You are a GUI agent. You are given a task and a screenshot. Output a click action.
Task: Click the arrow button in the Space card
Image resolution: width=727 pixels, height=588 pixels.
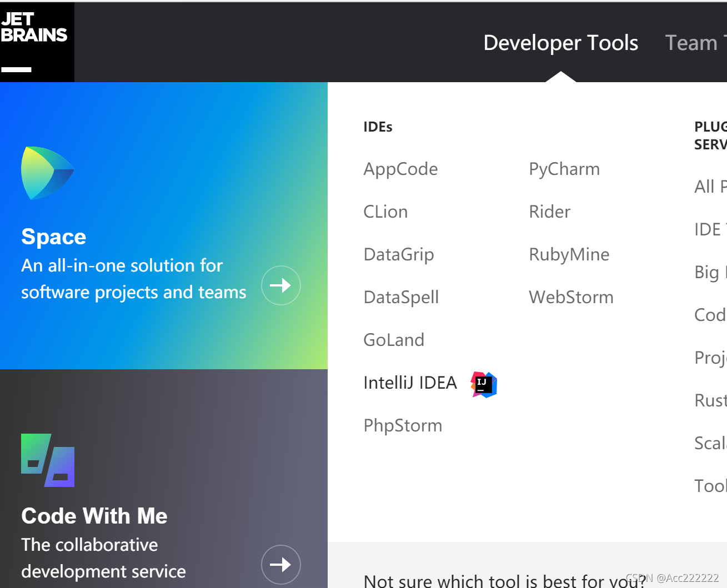(x=281, y=285)
